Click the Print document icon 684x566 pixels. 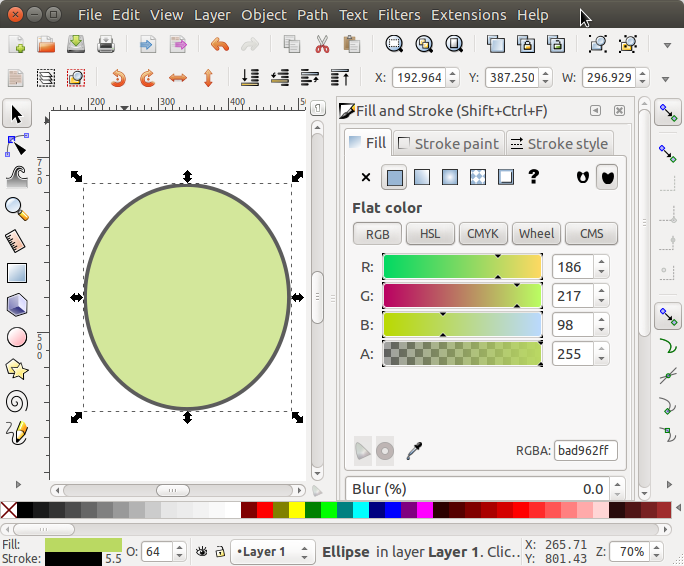click(107, 44)
